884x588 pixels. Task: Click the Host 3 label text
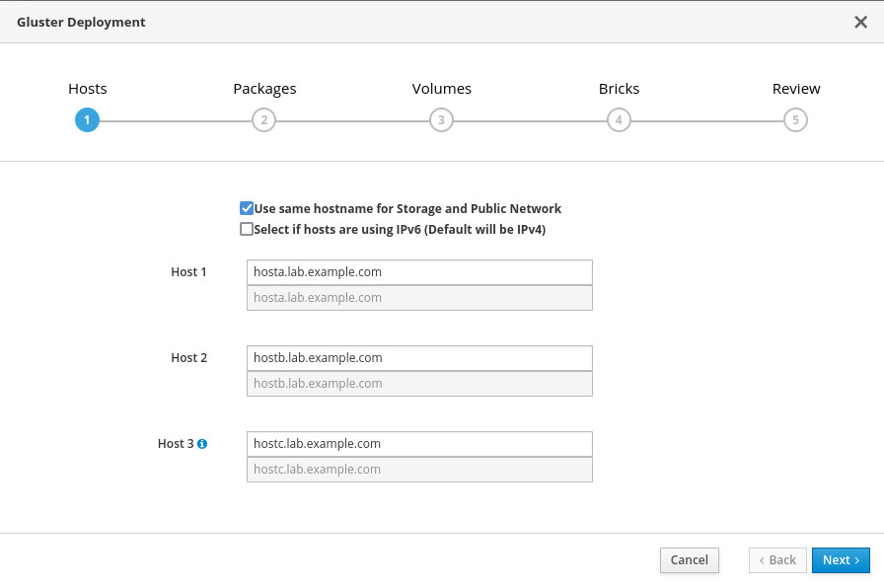click(176, 444)
